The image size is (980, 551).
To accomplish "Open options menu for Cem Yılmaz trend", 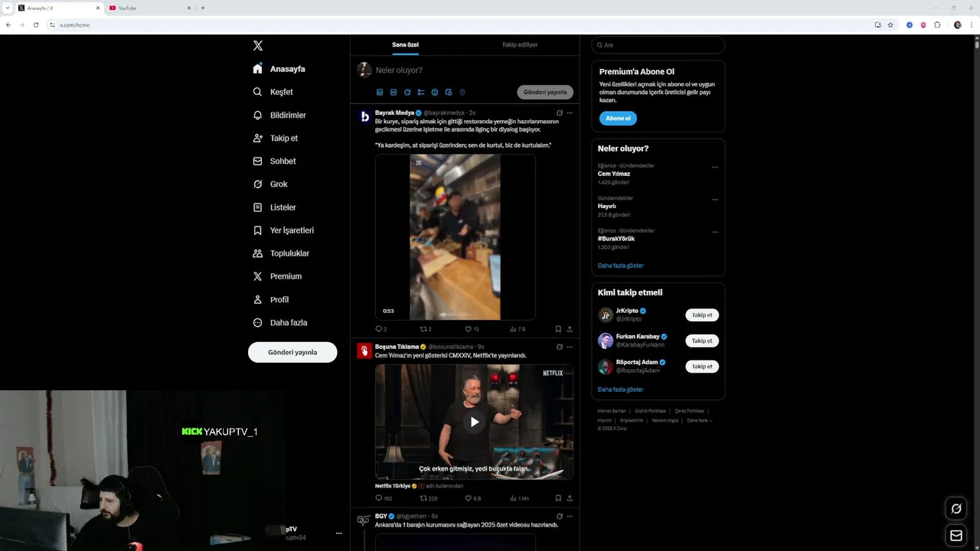I will click(715, 167).
